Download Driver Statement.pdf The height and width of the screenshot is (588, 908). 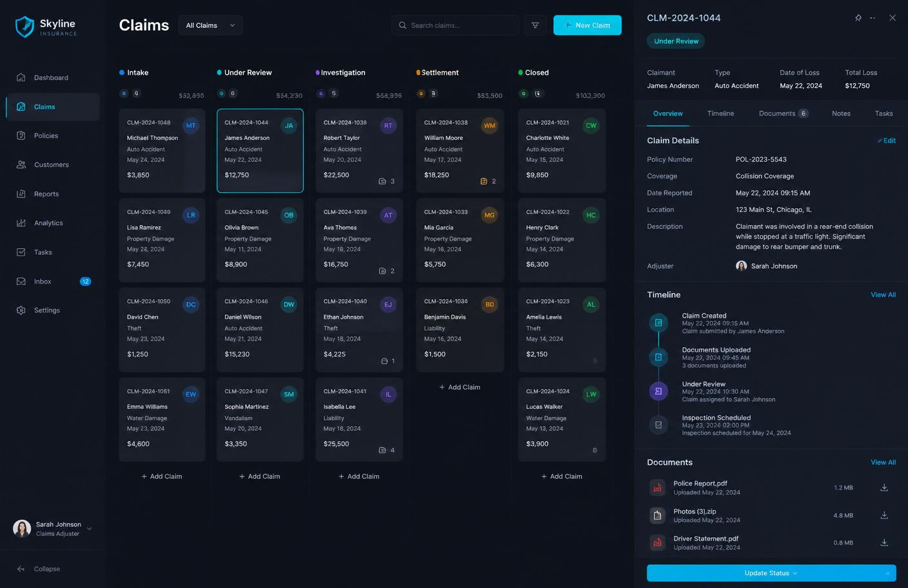pyautogui.click(x=884, y=542)
